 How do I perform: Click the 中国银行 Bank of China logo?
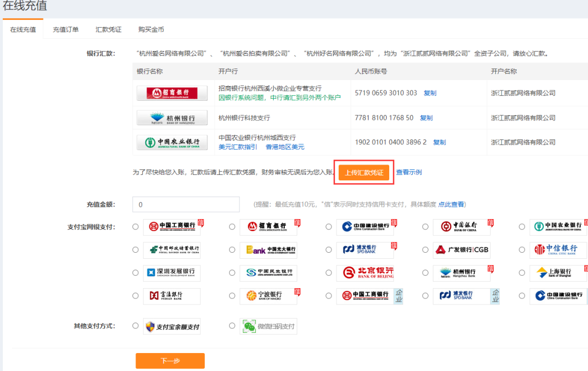462,227
